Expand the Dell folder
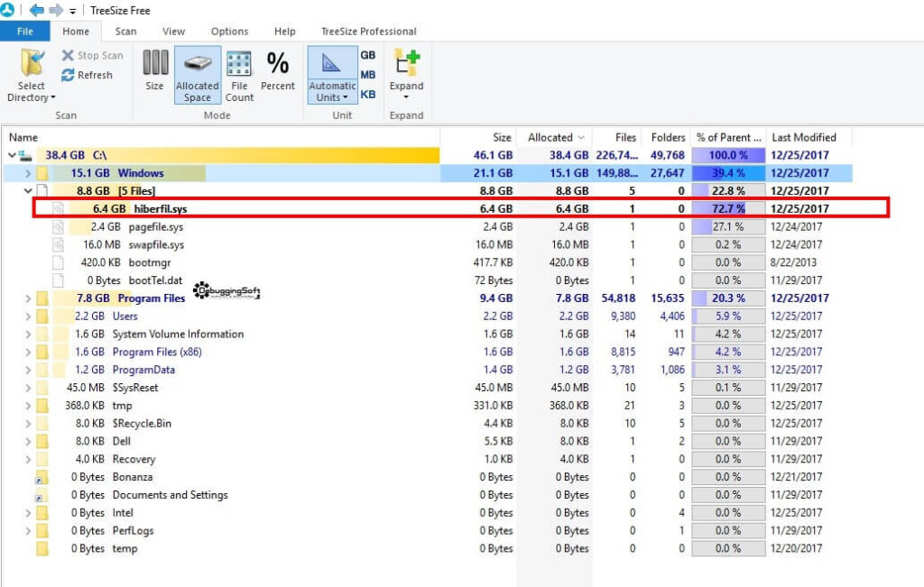 28,442
